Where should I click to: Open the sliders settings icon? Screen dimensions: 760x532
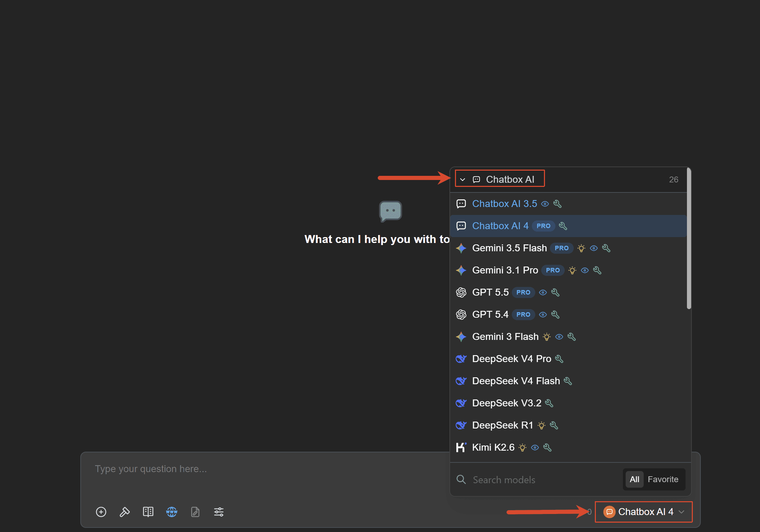coord(219,512)
